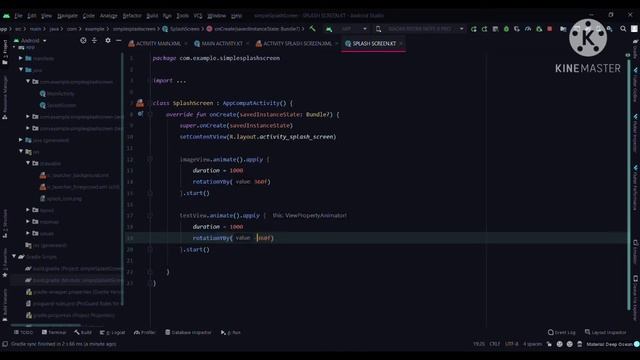Screen dimensions: 640x360
Task: Click the collapse all icon in project panel
Action: [94, 40]
